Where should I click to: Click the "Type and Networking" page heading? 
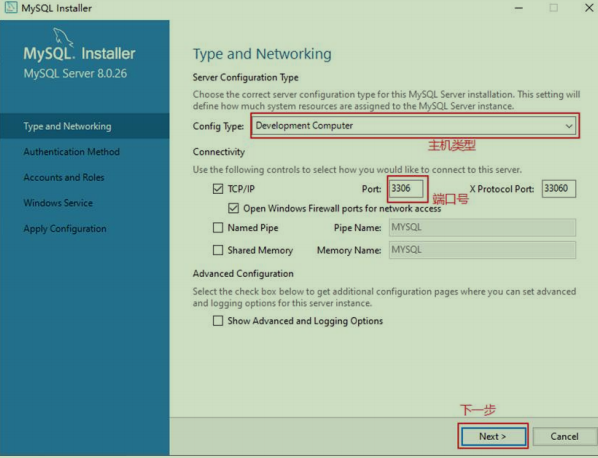pos(262,54)
